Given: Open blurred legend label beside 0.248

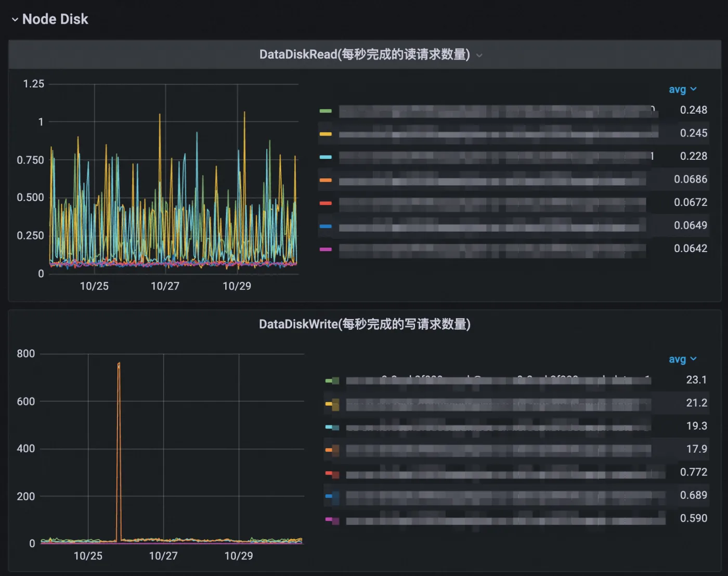Looking at the screenshot, I should 498,111.
